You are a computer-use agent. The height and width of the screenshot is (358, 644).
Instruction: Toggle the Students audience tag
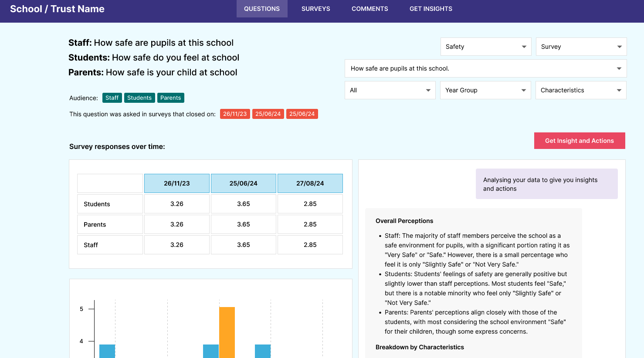pyautogui.click(x=139, y=98)
